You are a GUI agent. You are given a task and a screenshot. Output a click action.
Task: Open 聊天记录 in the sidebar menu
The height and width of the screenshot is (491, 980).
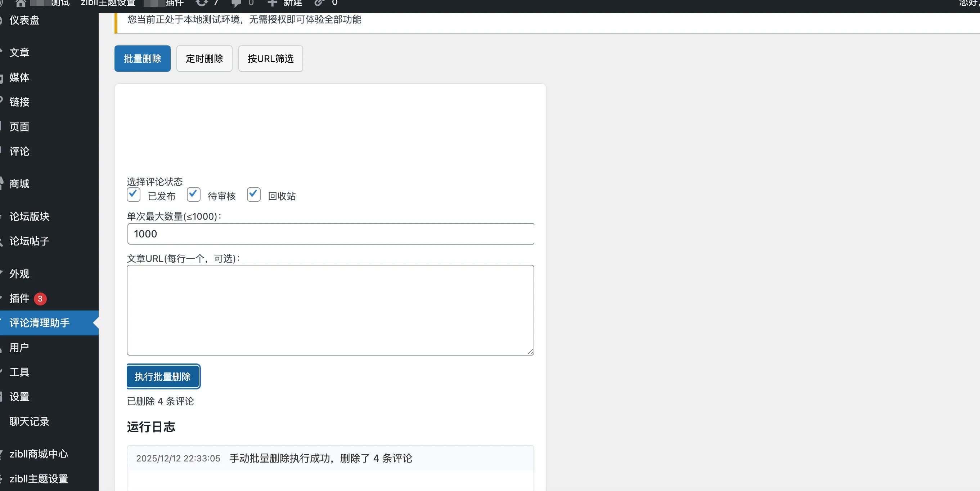[29, 422]
